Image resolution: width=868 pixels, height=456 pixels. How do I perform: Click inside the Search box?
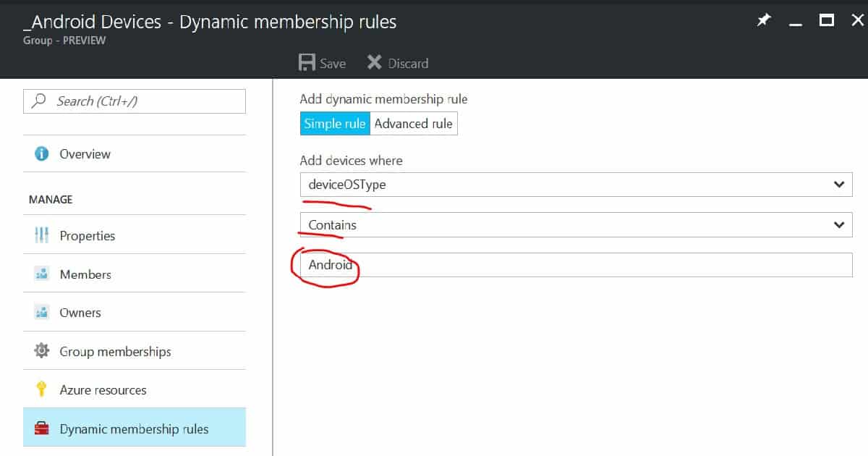pyautogui.click(x=134, y=101)
